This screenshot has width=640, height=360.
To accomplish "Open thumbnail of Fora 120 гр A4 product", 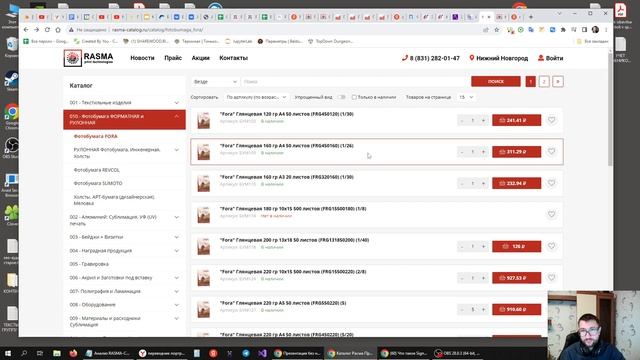I will coord(204,120).
